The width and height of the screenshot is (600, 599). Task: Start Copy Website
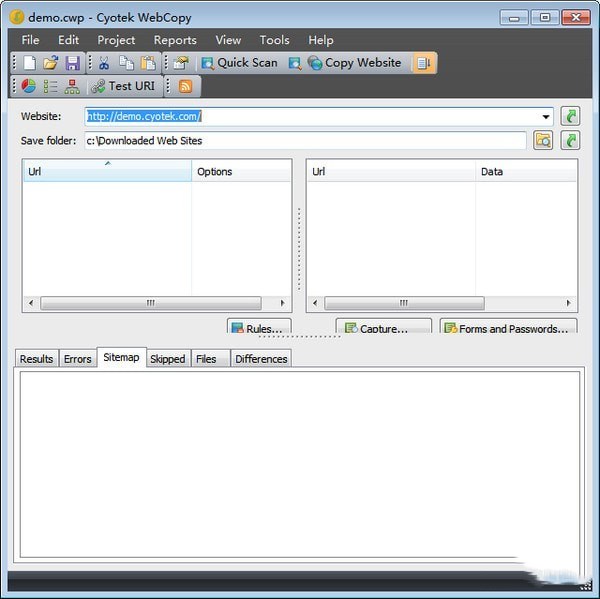pyautogui.click(x=354, y=63)
